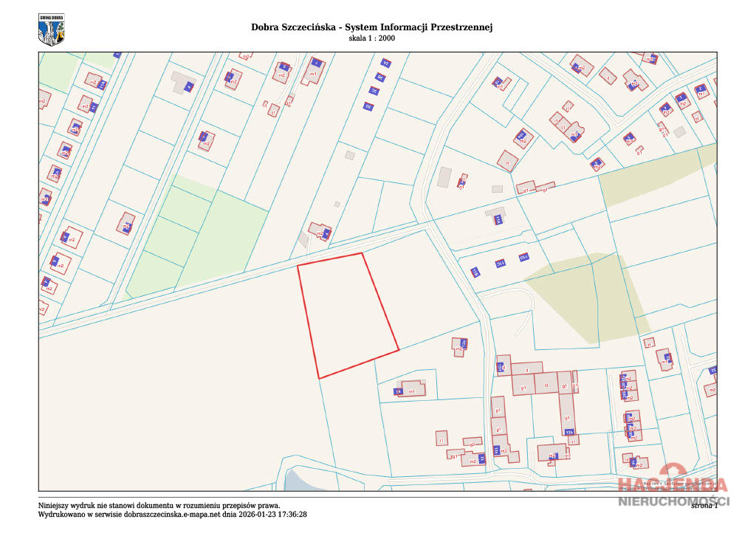Click the blue address marker 11D
Screen dimensions: 756x536
click(x=523, y=258)
